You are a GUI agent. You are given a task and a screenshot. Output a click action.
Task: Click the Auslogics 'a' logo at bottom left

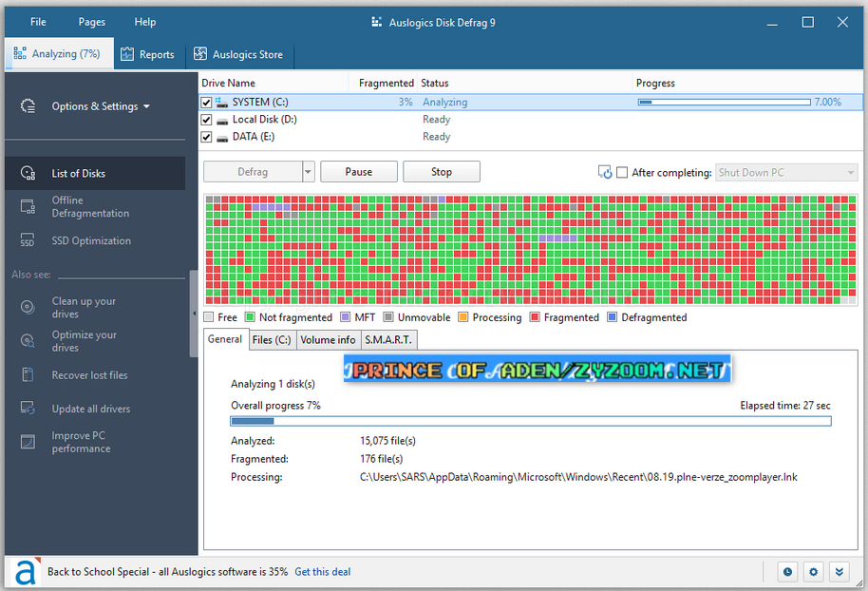(26, 572)
